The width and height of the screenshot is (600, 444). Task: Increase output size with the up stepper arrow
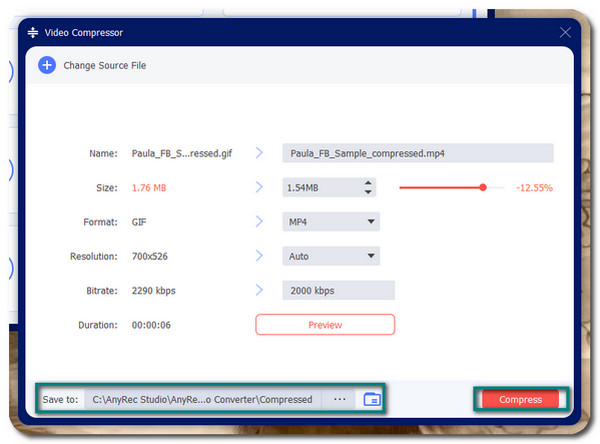[x=368, y=183]
